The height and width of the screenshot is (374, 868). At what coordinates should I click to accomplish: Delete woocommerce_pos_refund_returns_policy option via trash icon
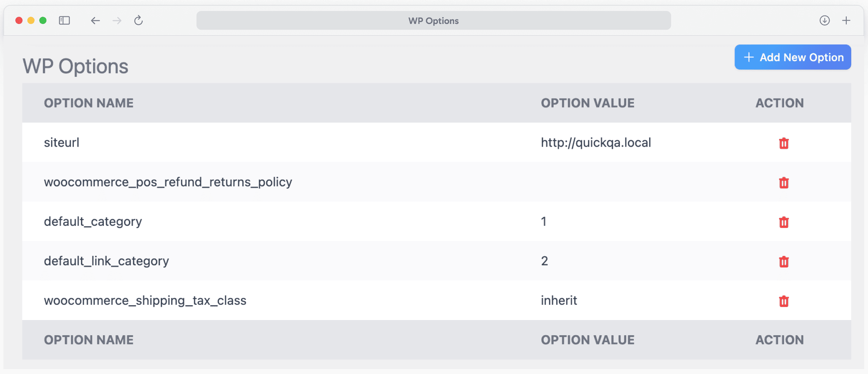(784, 183)
